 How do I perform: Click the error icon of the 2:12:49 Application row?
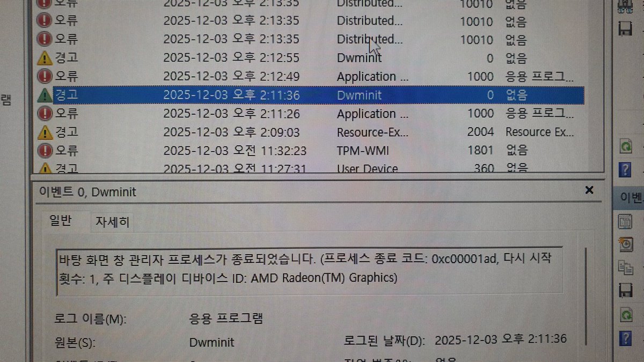(45, 77)
